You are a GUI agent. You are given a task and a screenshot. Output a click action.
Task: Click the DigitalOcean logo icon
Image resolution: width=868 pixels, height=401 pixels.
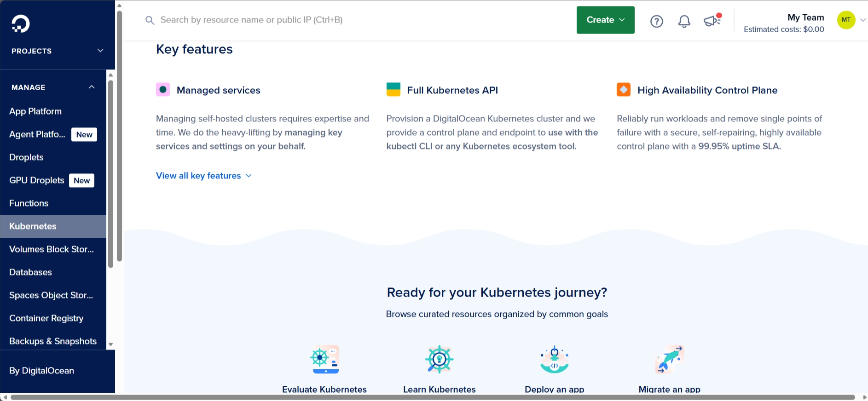(x=21, y=23)
